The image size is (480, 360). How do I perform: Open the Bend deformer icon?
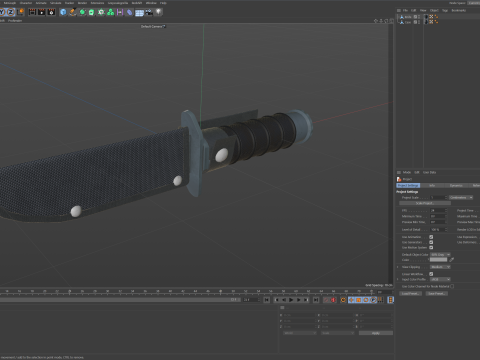[x=129, y=12]
